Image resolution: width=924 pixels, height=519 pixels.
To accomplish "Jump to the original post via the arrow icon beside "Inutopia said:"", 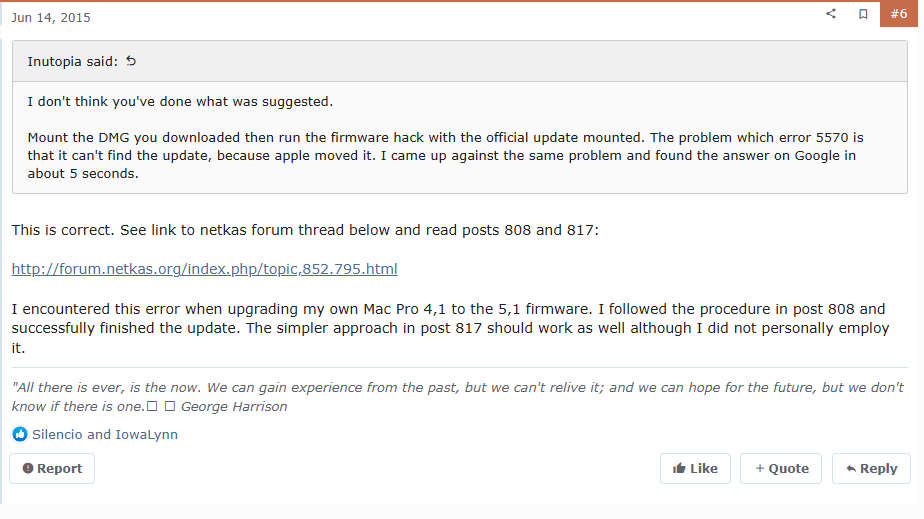I will pyautogui.click(x=131, y=61).
